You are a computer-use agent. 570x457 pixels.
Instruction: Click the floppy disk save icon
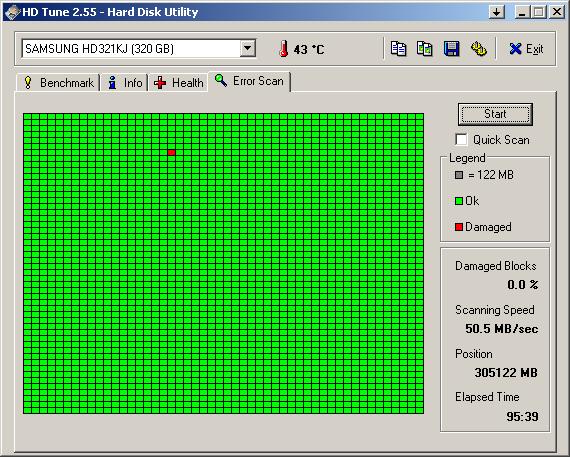[451, 49]
